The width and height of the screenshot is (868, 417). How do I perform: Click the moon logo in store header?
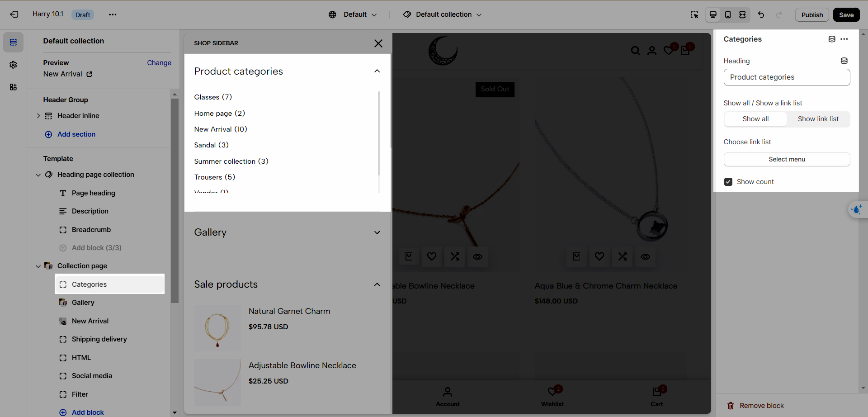tap(443, 51)
